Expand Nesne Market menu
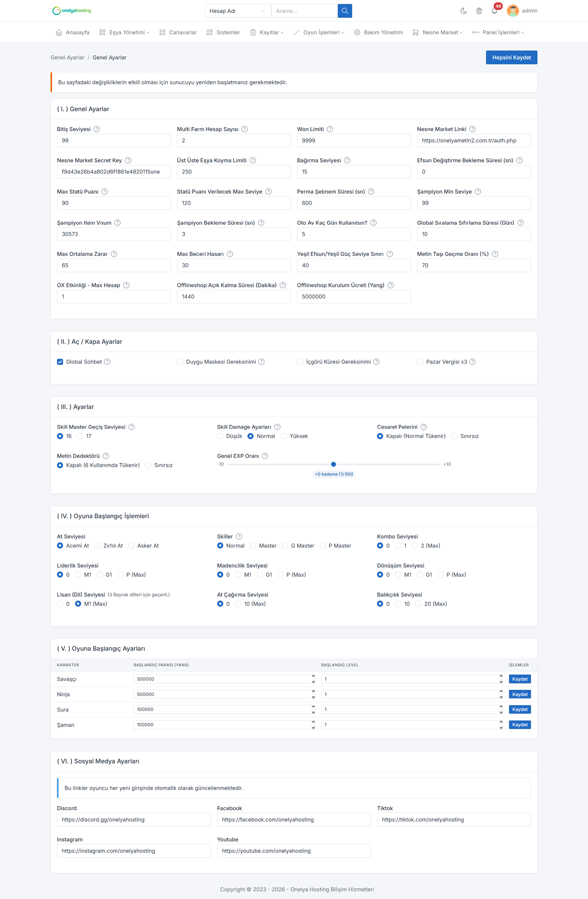The width and height of the screenshot is (588, 899). pyautogui.click(x=438, y=32)
